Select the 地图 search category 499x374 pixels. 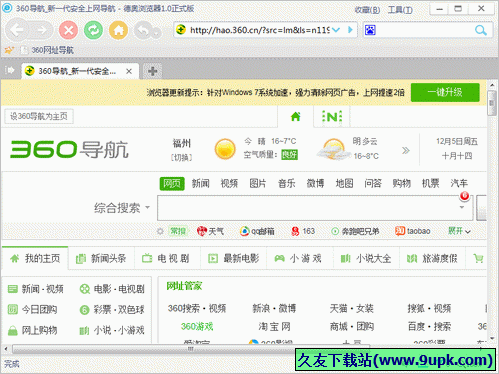pyautogui.click(x=344, y=183)
